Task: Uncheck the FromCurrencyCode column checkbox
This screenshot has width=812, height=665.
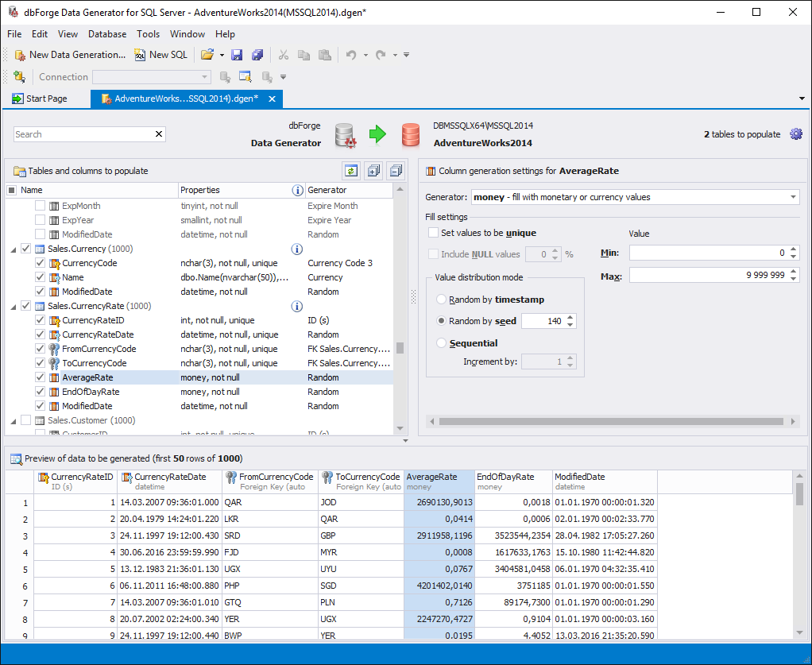Action: click(40, 349)
